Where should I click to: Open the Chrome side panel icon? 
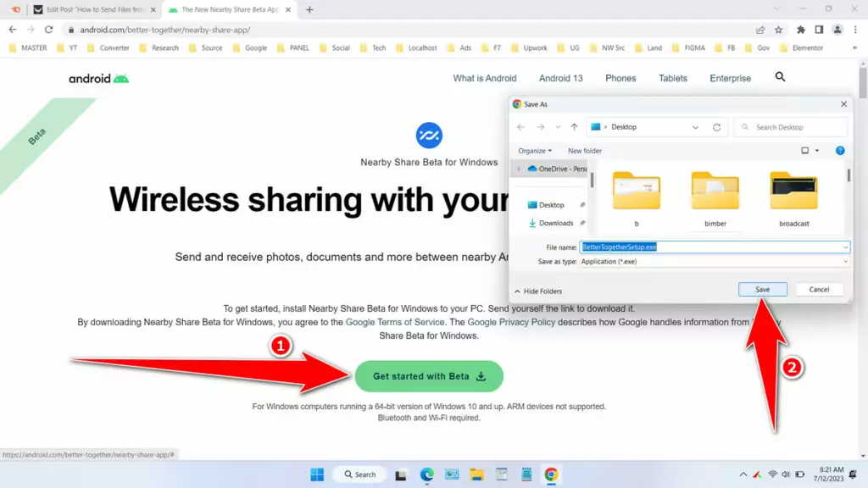click(x=819, y=30)
